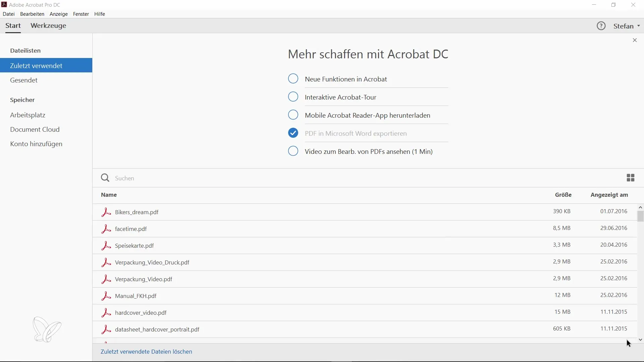Screen dimensions: 644x362
Task: Open Arbeitsplatz storage
Action: [x=28, y=115]
